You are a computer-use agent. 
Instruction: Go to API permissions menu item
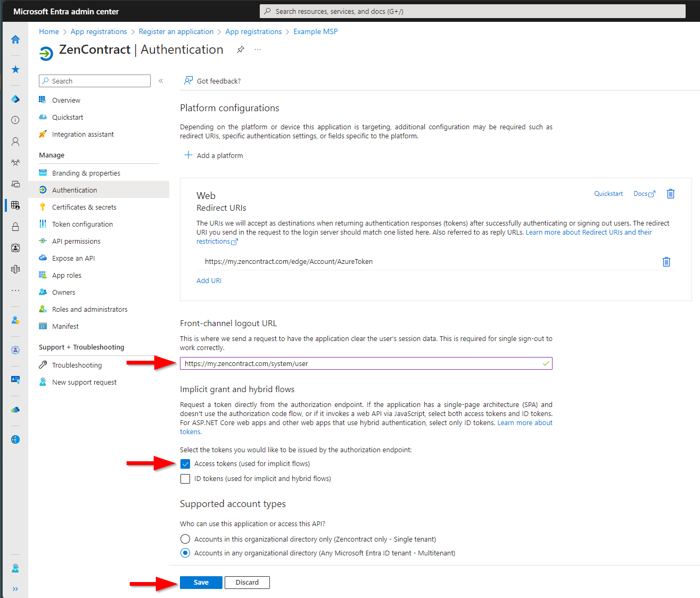point(76,241)
